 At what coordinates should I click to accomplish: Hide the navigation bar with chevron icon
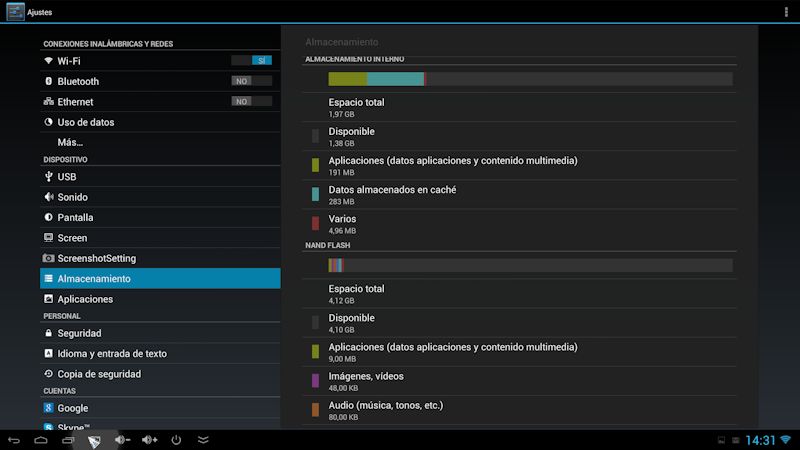pyautogui.click(x=203, y=440)
